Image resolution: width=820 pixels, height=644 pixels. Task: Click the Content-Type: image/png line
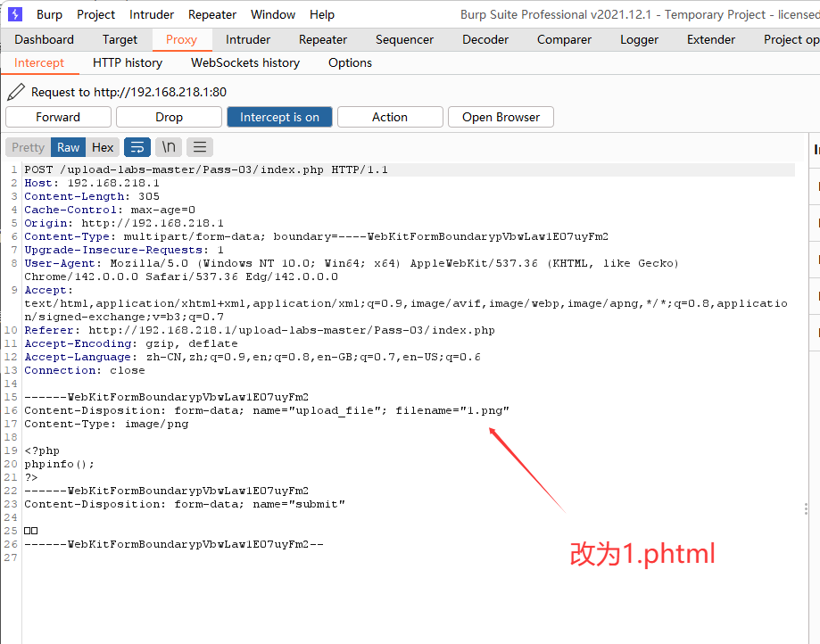[x=107, y=424]
